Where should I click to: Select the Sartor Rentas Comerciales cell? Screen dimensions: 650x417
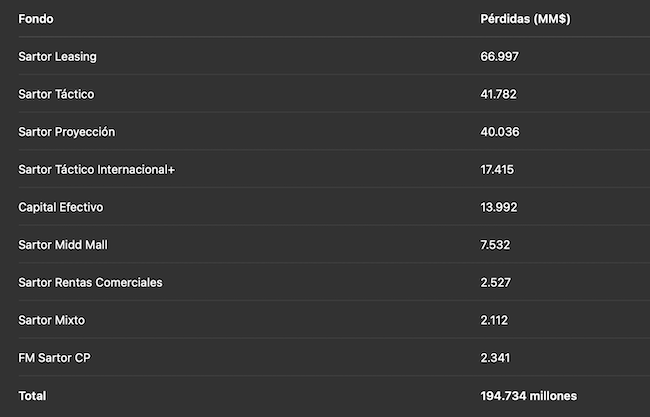[90, 282]
